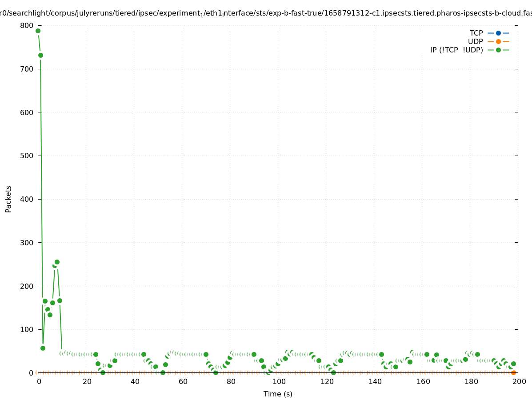Screen dimensions: 532x400
Task: Click the 800 tick label on the y-axis
Action: point(27,25)
